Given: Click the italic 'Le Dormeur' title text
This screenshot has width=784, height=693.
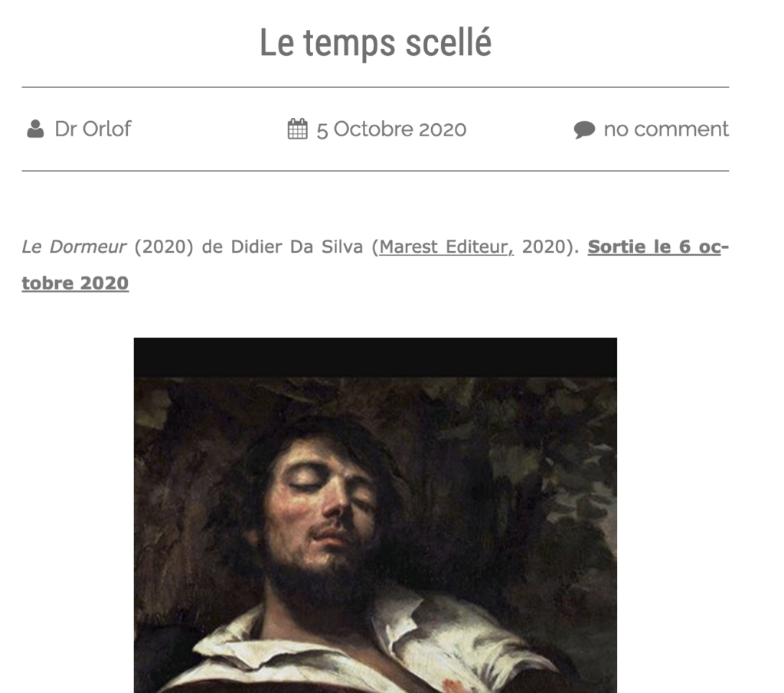Looking at the screenshot, I should click(x=73, y=247).
